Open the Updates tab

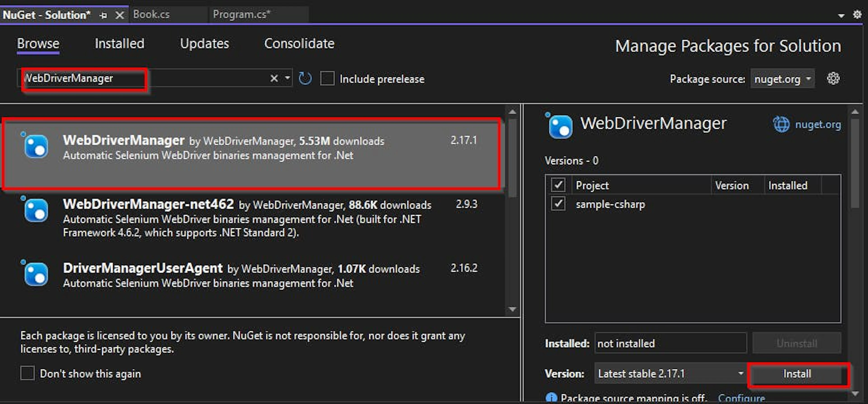tap(205, 44)
